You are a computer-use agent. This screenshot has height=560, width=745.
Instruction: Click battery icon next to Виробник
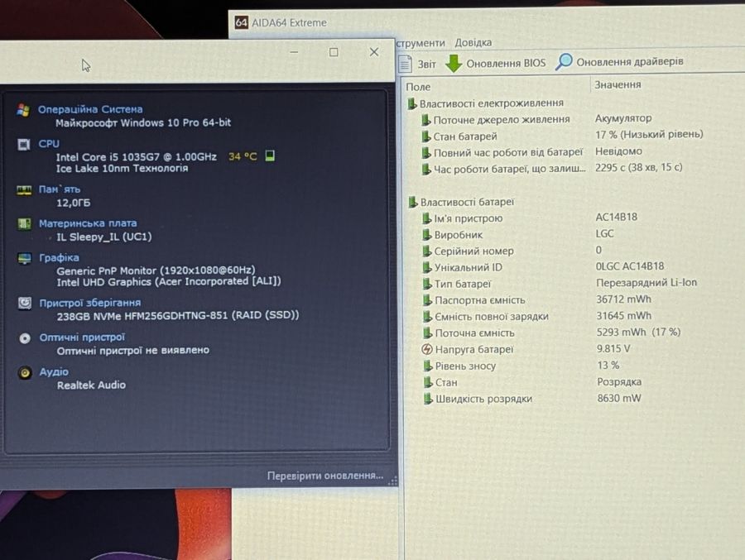(x=427, y=235)
